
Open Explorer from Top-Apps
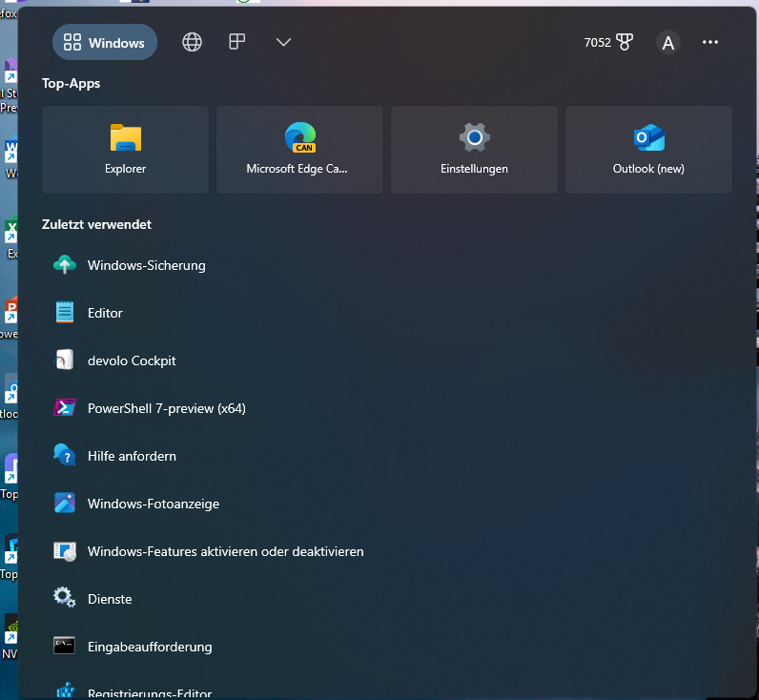[x=125, y=150]
